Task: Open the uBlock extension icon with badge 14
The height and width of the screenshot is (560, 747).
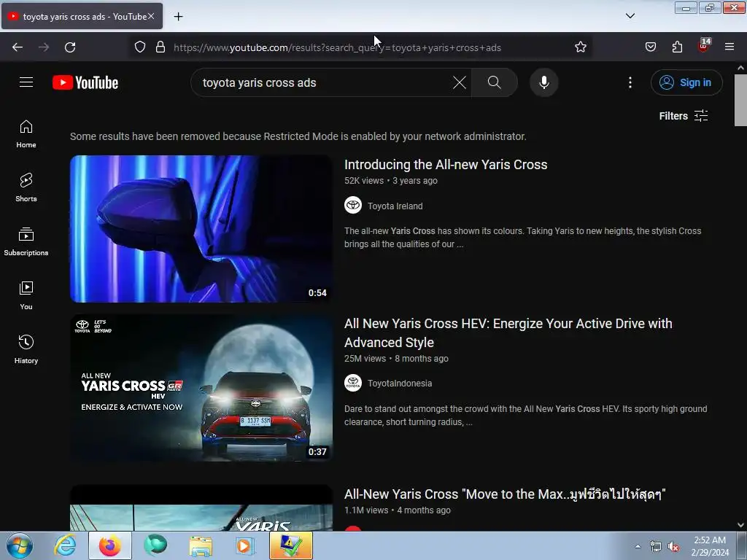Action: pos(704,46)
